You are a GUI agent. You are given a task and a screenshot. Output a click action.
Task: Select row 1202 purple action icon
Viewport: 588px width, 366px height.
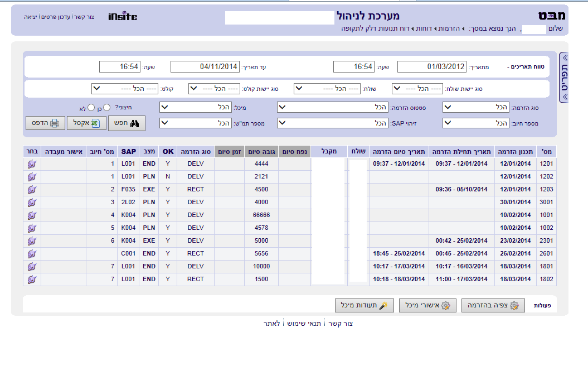coord(32,177)
